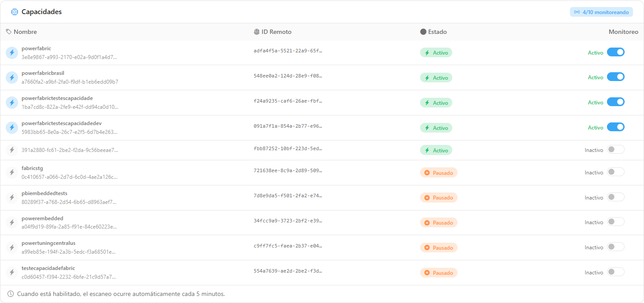Toggle monitoring on for powertuningcentralus
Screen dimensions: 644x303
pos(616,247)
